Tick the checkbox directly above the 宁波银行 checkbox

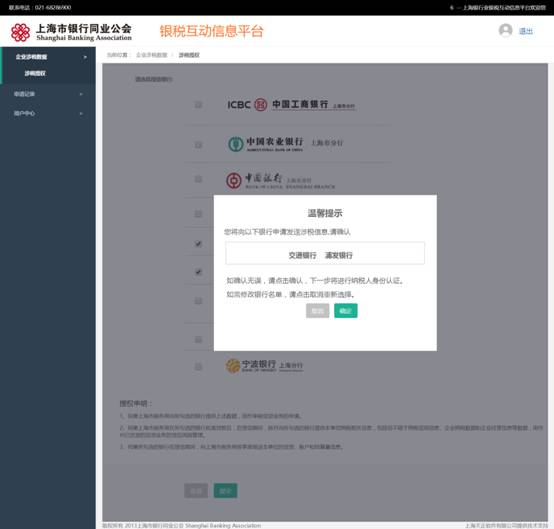click(x=198, y=340)
